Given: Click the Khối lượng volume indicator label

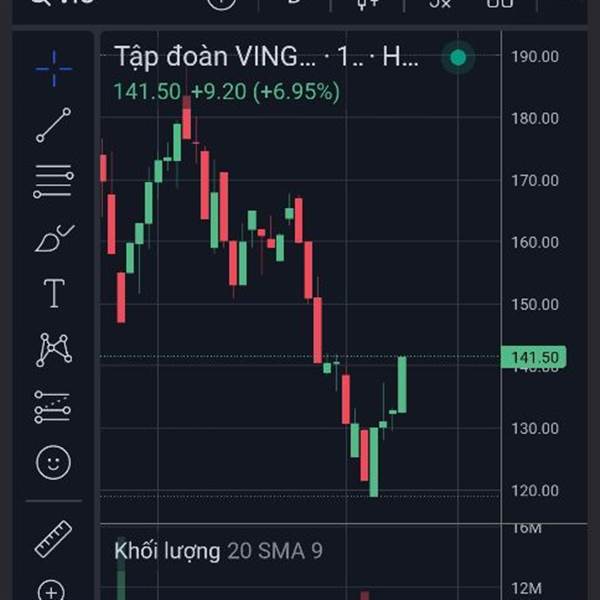Looking at the screenshot, I should (166, 551).
